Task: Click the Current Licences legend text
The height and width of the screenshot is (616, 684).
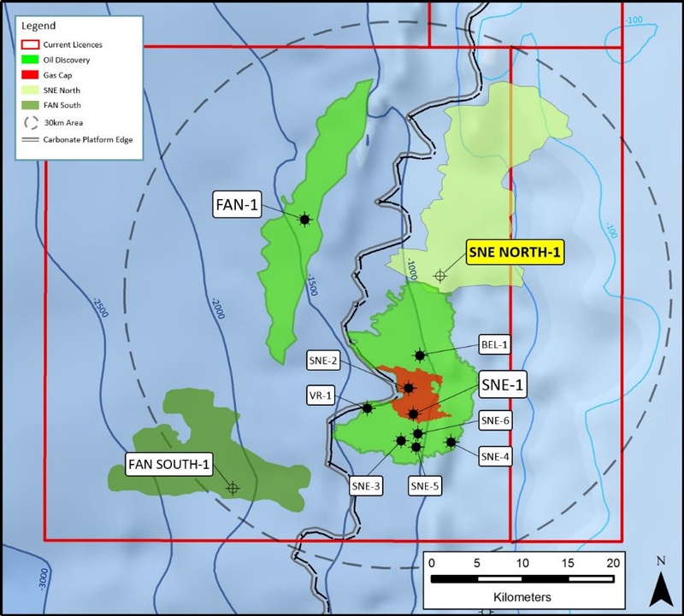Action: [73, 44]
